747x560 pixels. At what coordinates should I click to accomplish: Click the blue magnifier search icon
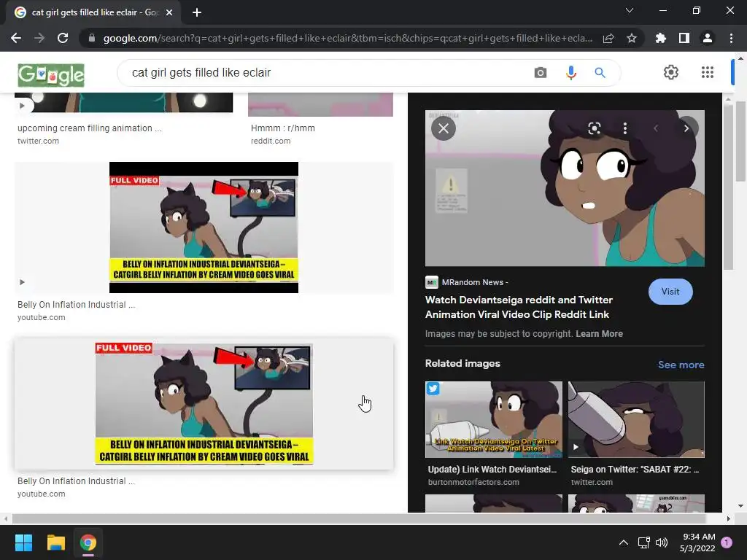[600, 72]
